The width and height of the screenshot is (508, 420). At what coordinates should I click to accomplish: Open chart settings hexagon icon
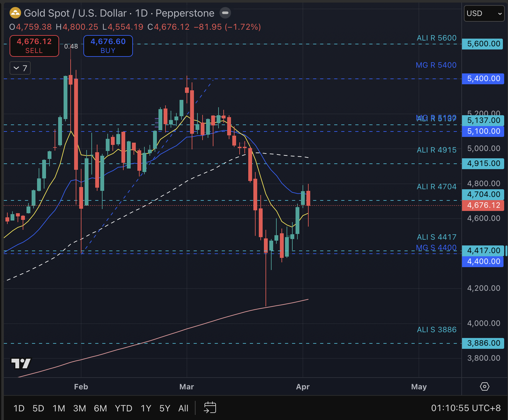[x=484, y=386]
